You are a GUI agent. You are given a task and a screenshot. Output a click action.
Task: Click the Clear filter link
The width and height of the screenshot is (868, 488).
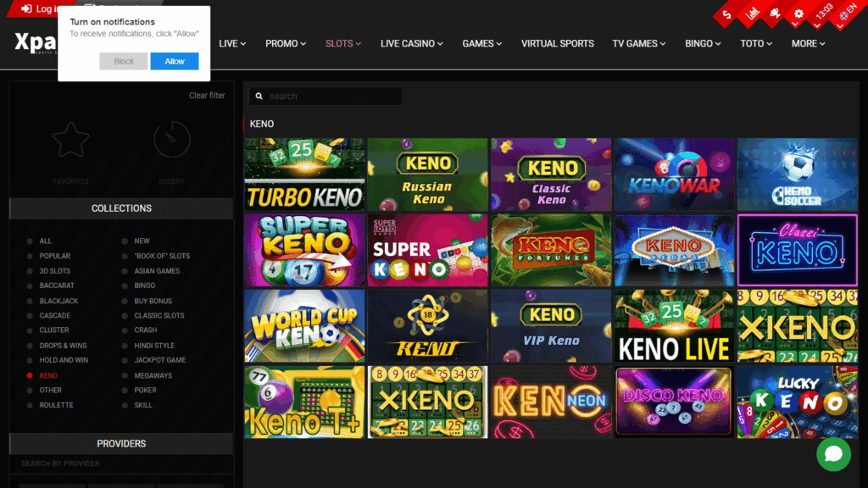pos(207,95)
